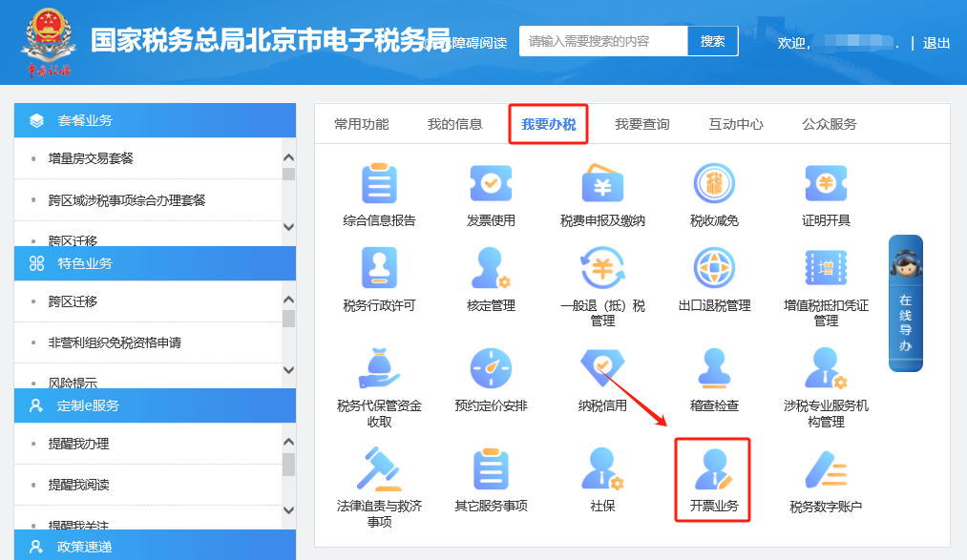Open 增值税抵扣凭证管理 icon
Image resolution: width=967 pixels, height=560 pixels.
826,268
